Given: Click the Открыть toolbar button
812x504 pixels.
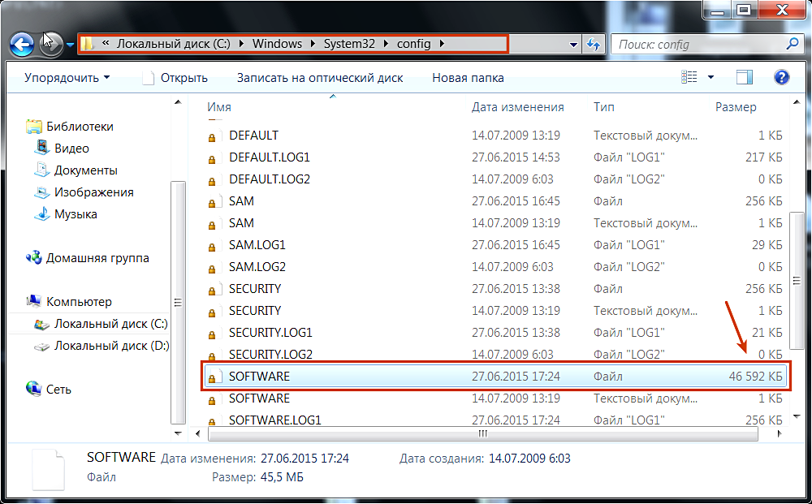Looking at the screenshot, I should coord(175,78).
